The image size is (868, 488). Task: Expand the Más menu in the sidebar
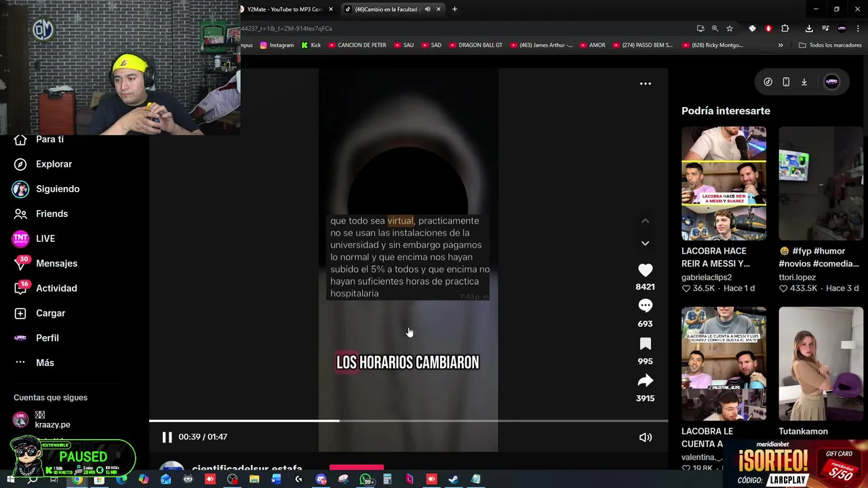point(34,363)
